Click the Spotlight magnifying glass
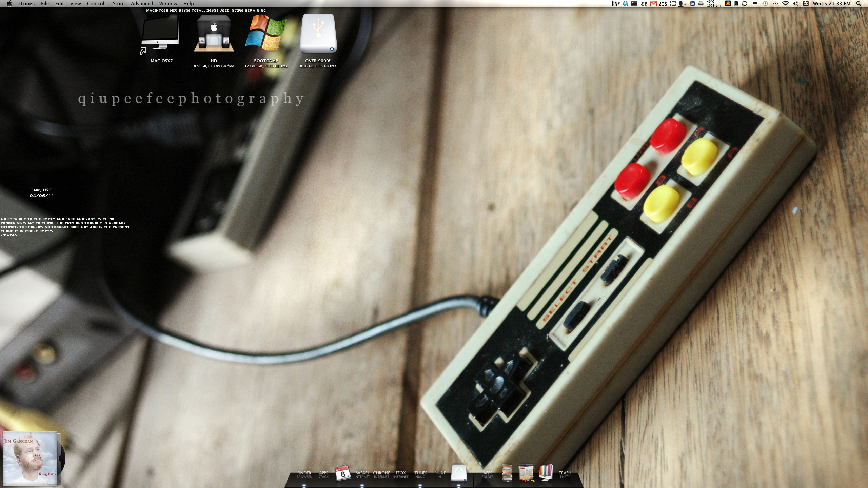868x488 pixels. [859, 4]
